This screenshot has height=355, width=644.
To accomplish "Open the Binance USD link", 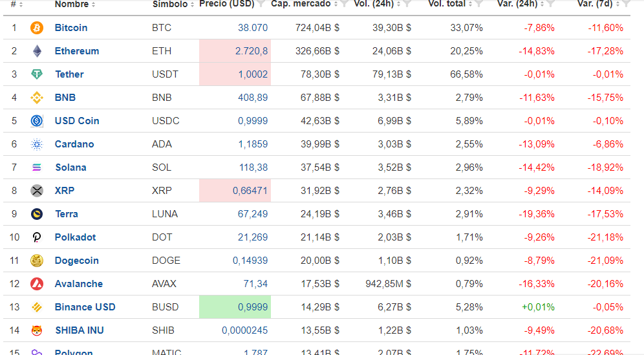I will 85,307.
